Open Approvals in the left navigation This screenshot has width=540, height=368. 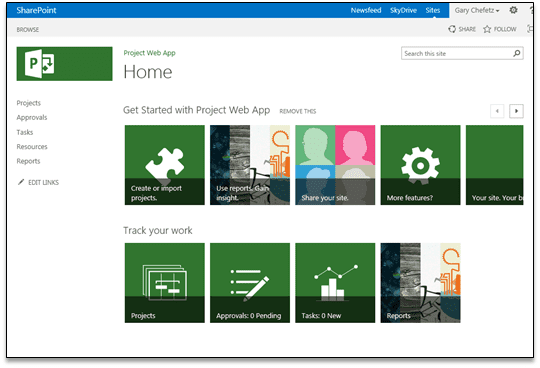[x=32, y=117]
